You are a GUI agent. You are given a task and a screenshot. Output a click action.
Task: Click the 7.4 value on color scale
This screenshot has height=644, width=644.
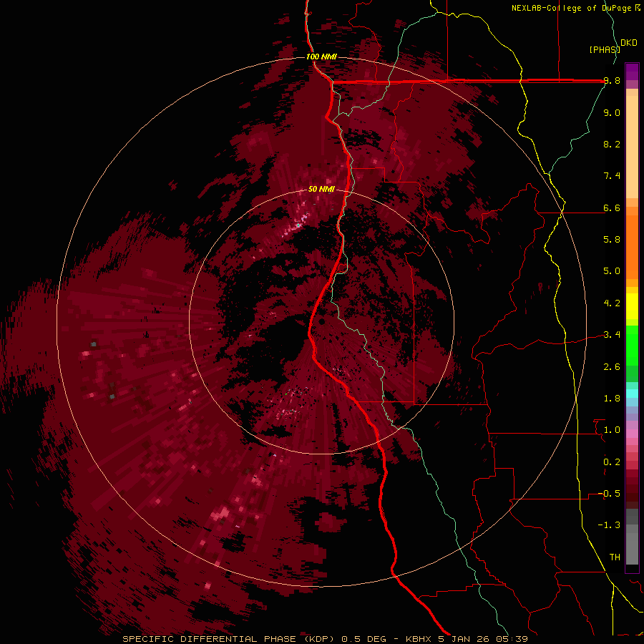(x=612, y=176)
